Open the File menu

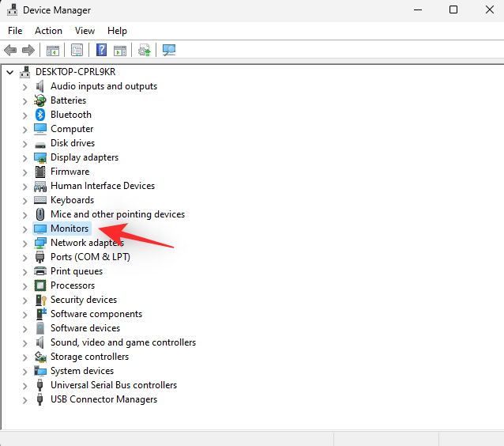pyautogui.click(x=15, y=31)
